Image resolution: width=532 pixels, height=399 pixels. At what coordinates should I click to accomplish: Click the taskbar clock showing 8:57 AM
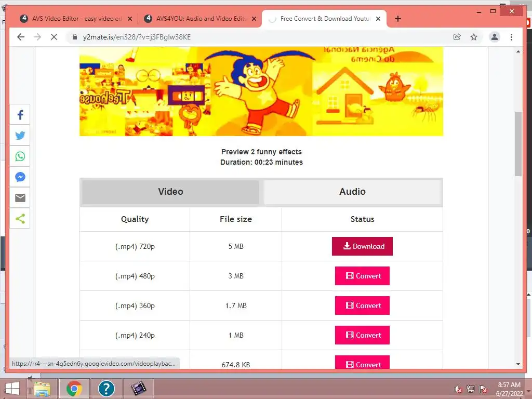coord(509,389)
